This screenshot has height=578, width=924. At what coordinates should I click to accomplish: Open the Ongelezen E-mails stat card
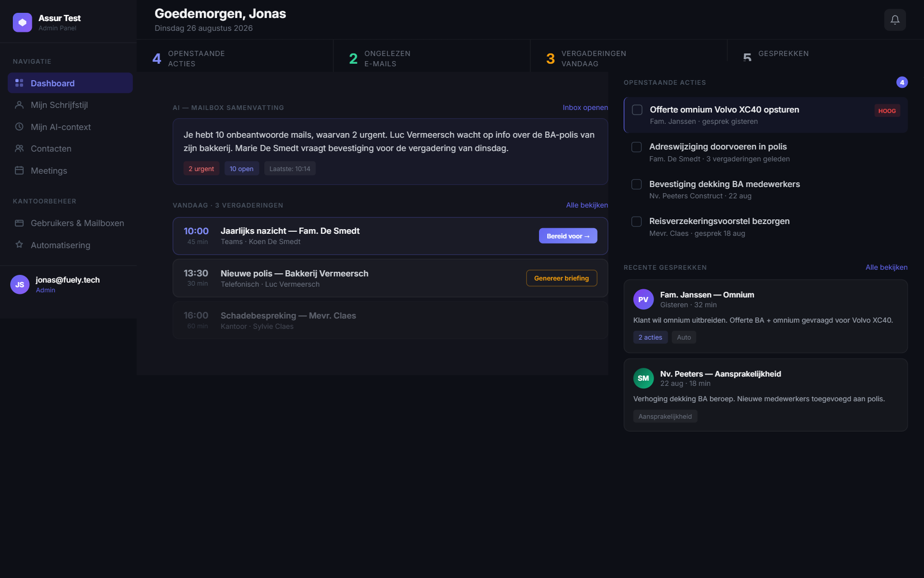pyautogui.click(x=432, y=55)
